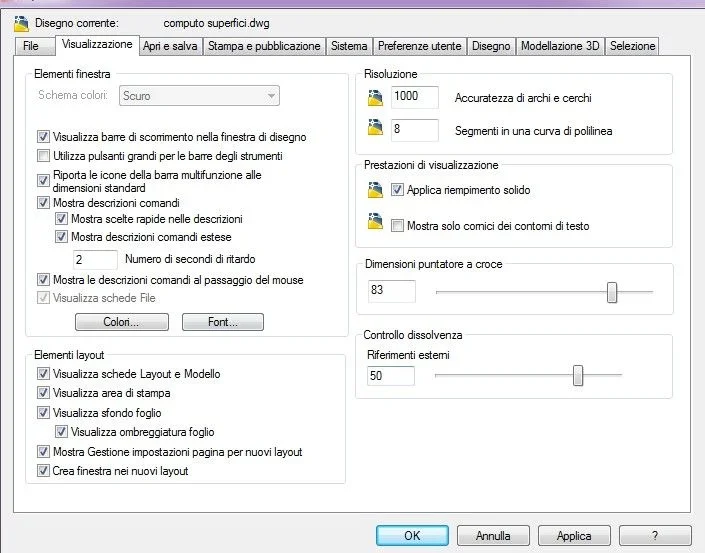Click the crosshair size slider handle
Viewport: 705px width, 553px height.
(612, 292)
